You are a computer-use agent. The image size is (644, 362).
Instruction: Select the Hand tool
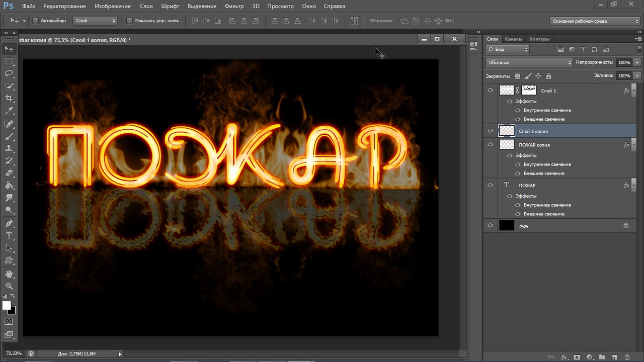[x=9, y=274]
